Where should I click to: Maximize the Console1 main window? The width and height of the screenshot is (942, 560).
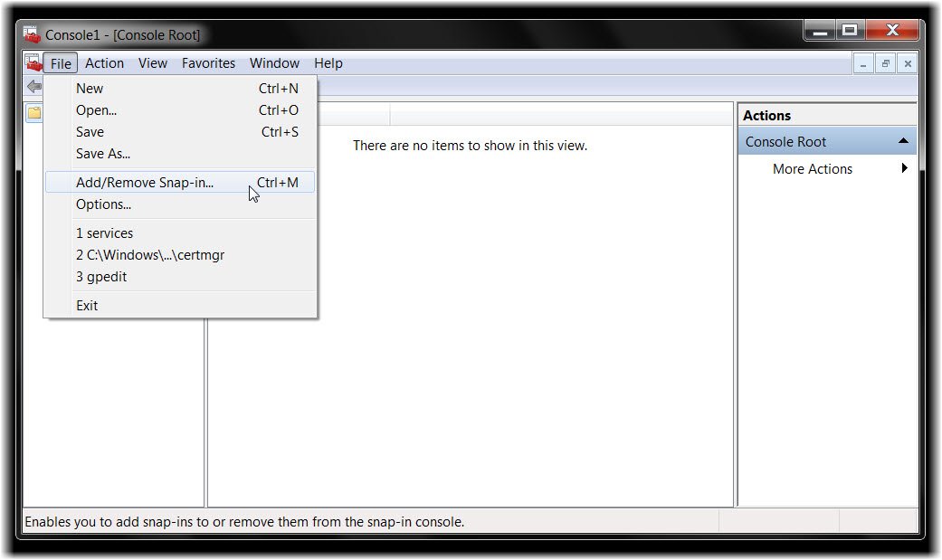[x=850, y=31]
